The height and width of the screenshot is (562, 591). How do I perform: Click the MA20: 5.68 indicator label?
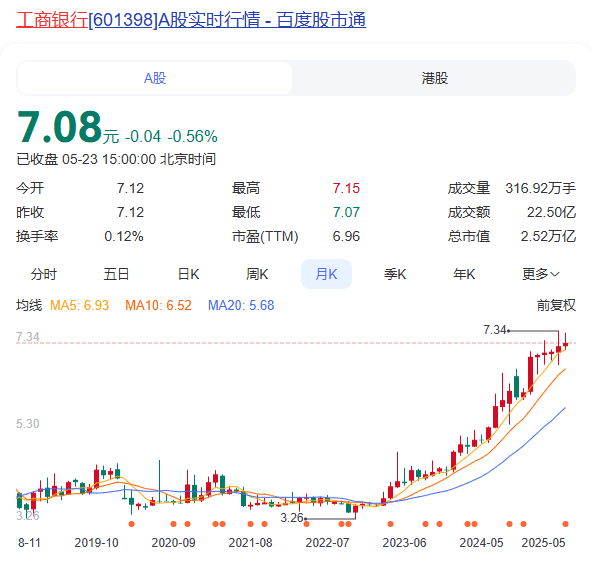pos(241,305)
